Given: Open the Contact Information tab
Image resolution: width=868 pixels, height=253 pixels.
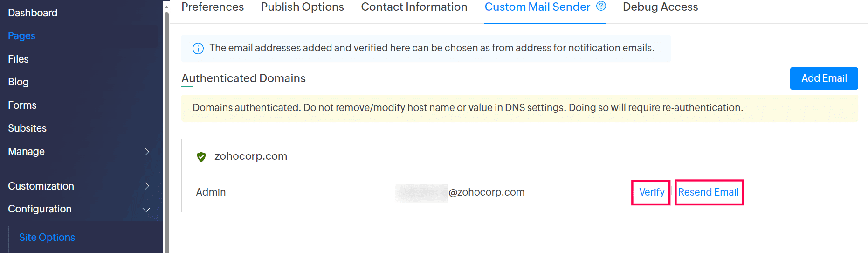Looking at the screenshot, I should 414,7.
